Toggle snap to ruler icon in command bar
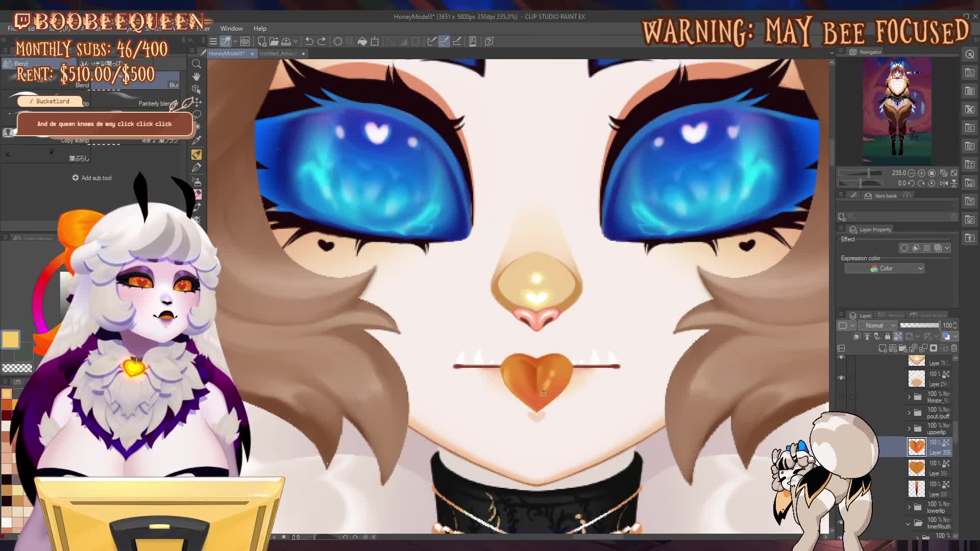980x551 pixels. [x=432, y=41]
